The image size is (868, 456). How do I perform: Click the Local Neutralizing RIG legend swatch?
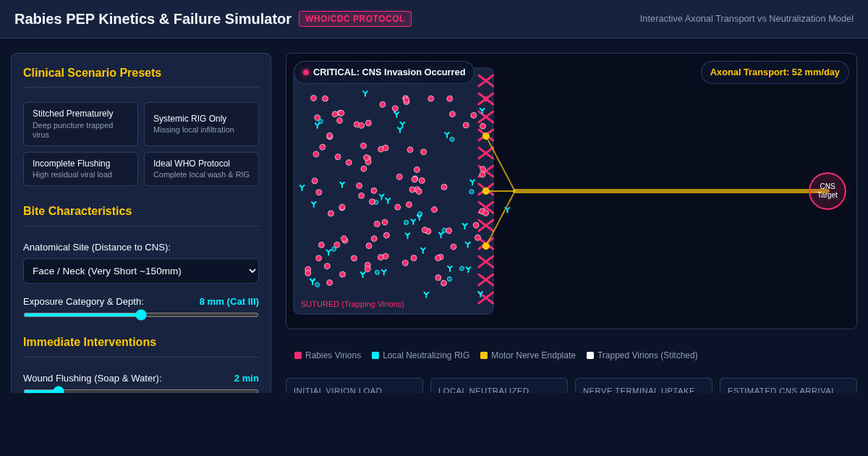pos(375,355)
